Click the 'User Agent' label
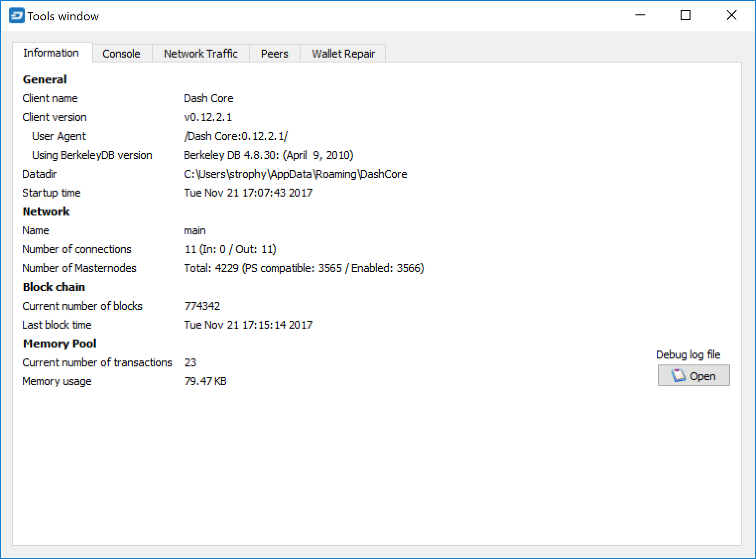 click(59, 136)
